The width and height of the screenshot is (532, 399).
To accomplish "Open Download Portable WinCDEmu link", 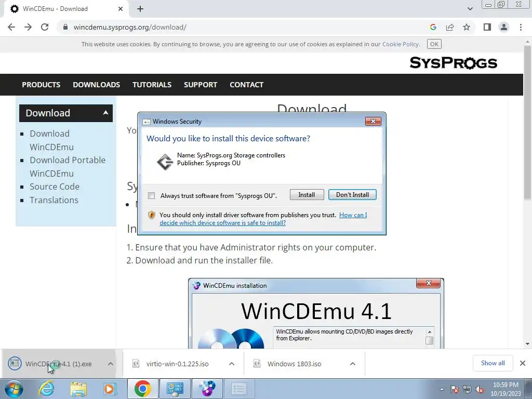I will (68, 167).
